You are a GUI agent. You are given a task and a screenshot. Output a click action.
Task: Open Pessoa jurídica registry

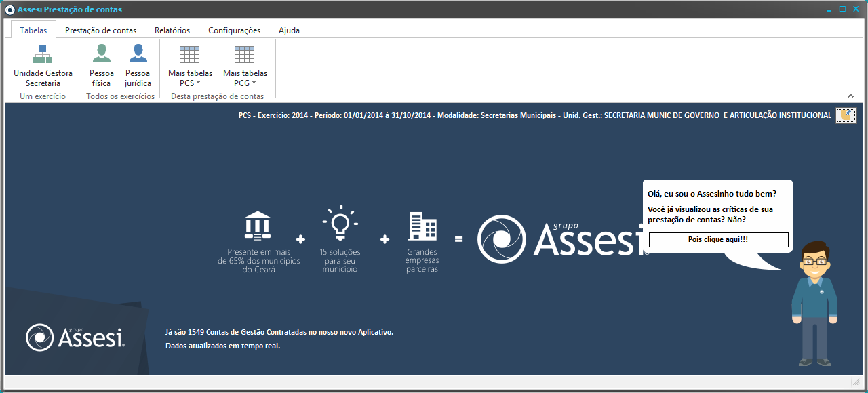pos(138,66)
